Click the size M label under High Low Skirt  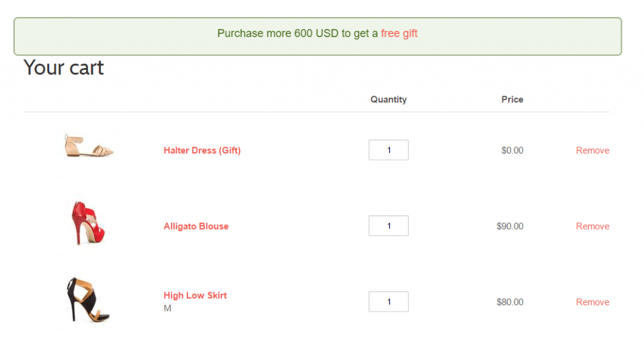click(x=167, y=308)
